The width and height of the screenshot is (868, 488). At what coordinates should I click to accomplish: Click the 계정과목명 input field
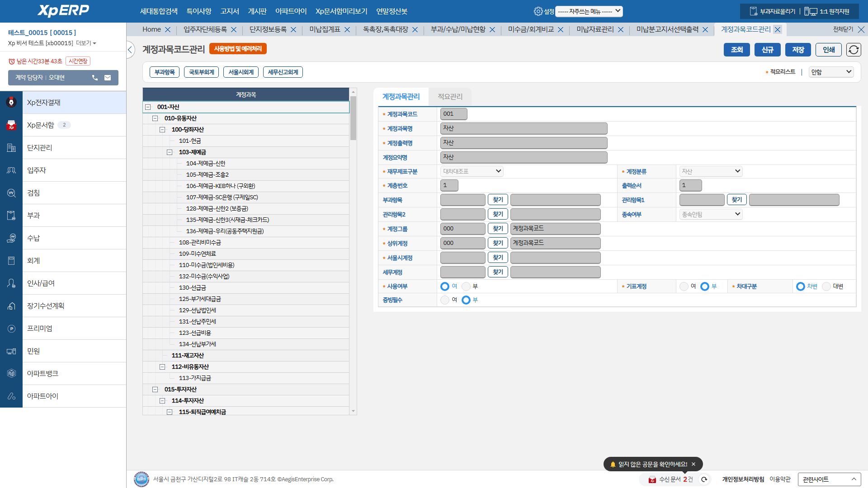524,129
